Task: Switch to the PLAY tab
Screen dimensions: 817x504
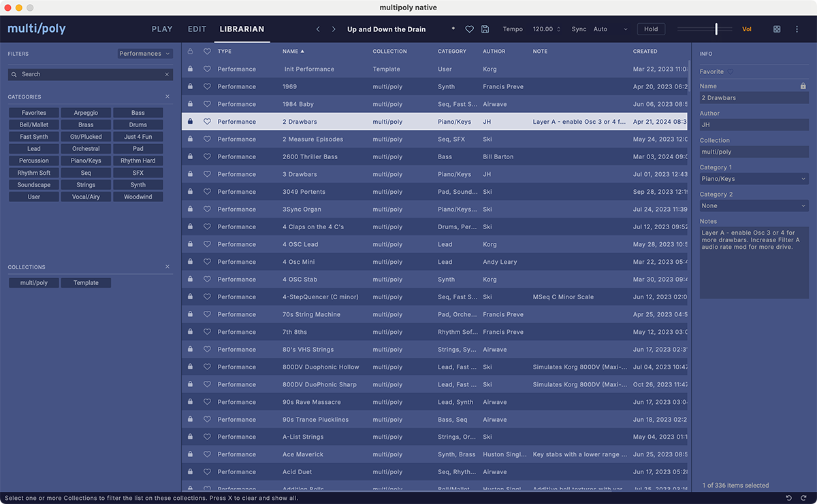Action: point(162,29)
